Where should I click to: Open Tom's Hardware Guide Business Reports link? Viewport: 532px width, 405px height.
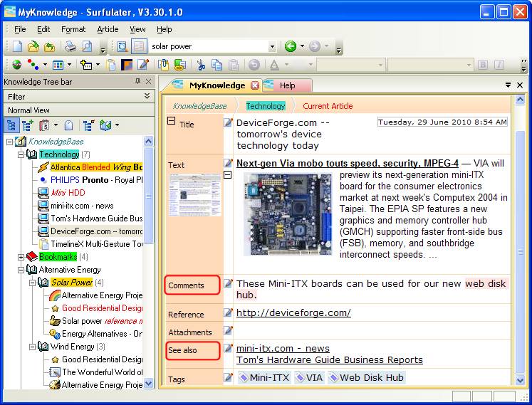tap(330, 360)
